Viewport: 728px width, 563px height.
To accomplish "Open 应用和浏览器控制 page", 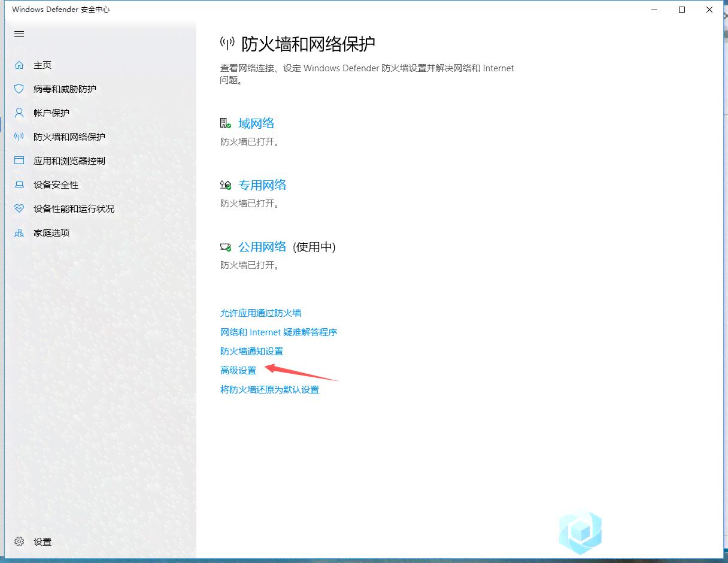I will pos(69,161).
